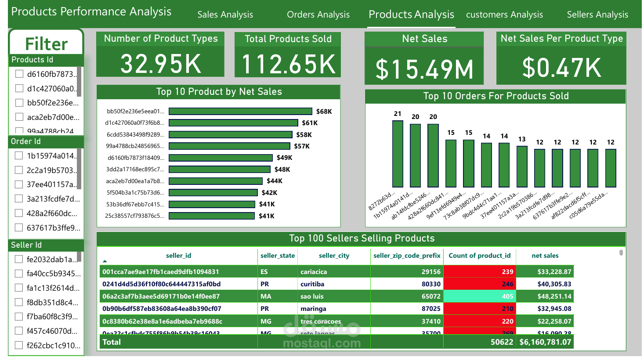Switch to Orders Analysis tab
This screenshot has height=357, width=644.
(318, 14)
